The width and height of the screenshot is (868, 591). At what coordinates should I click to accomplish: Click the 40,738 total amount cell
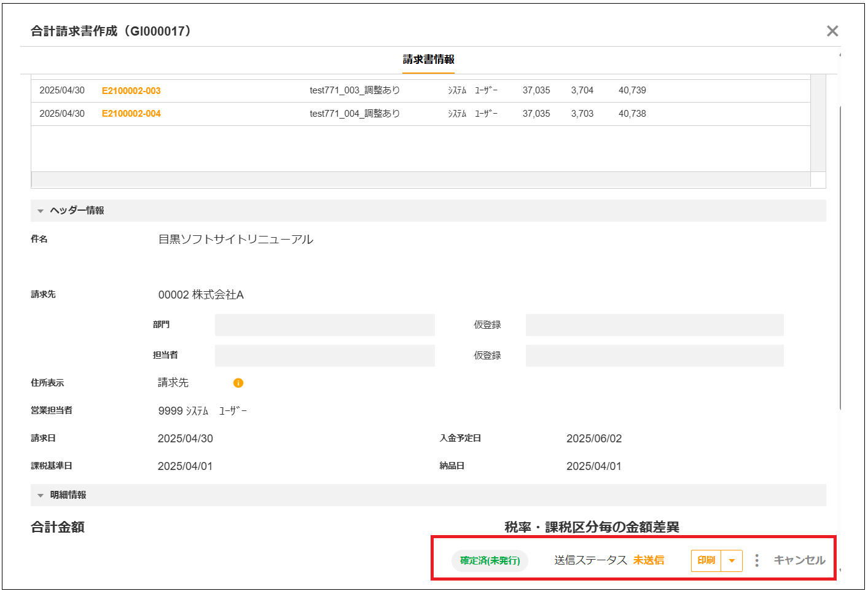tap(632, 114)
